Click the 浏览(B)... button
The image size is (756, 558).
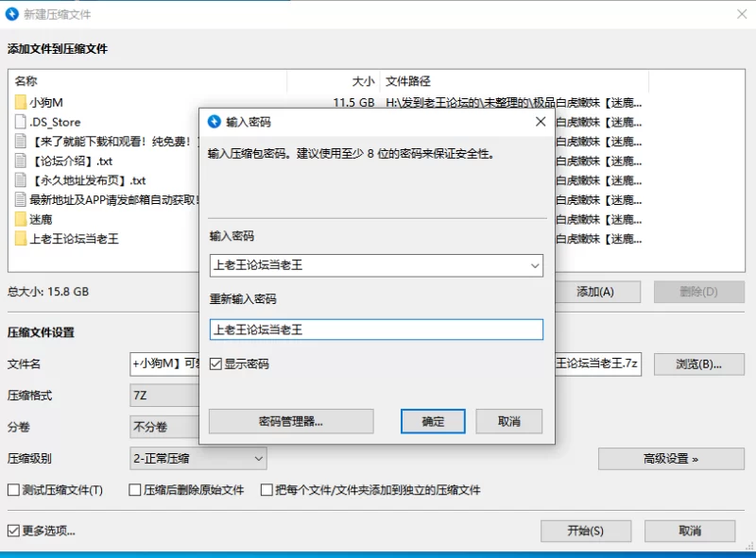[699, 364]
